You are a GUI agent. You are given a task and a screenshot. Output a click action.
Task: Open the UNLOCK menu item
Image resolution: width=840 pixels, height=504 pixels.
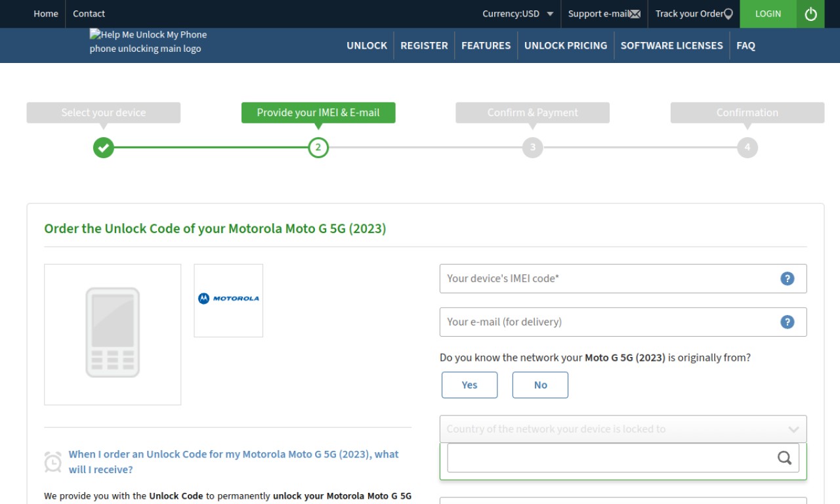click(x=367, y=45)
